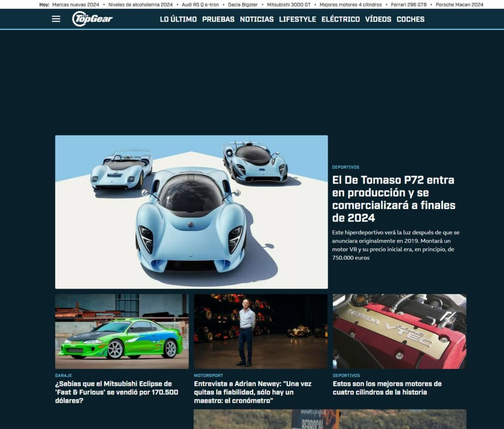This screenshot has height=429, width=504.
Task: Open the LO ÚLTIMO section
Action: tap(178, 19)
